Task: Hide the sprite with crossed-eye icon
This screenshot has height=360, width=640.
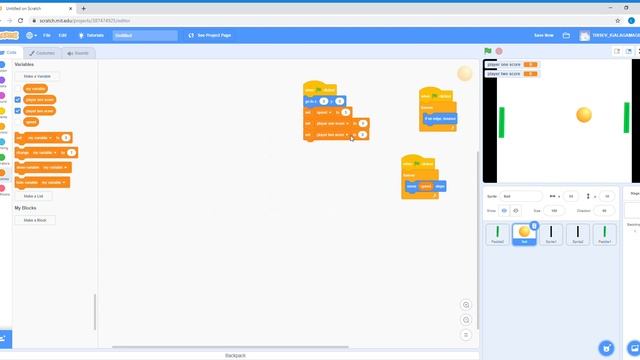Action: [516, 211]
